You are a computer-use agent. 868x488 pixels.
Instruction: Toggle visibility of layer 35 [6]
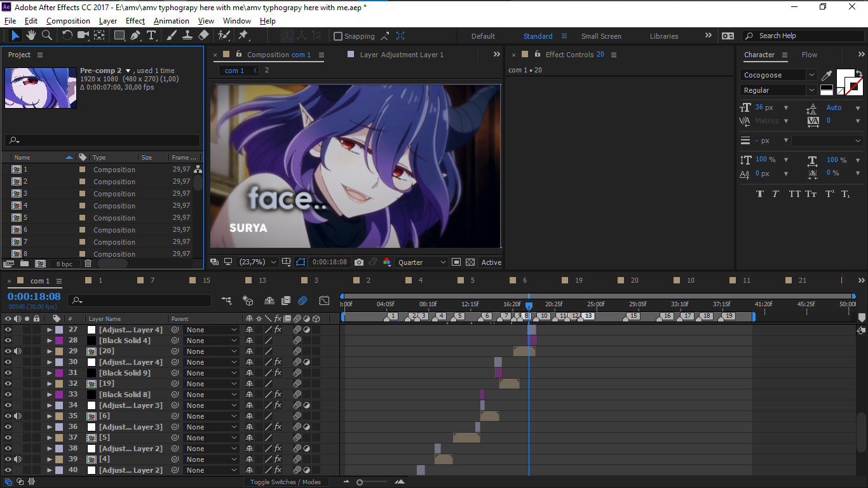point(8,416)
